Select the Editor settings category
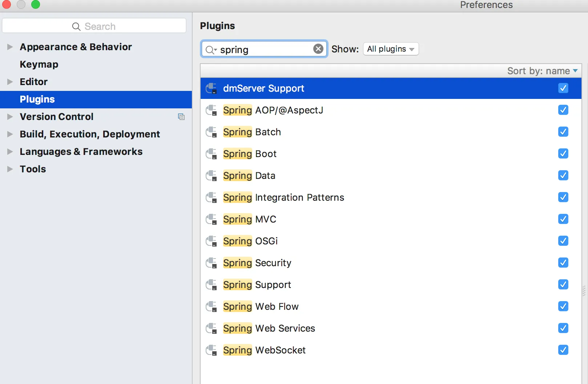 coord(33,82)
